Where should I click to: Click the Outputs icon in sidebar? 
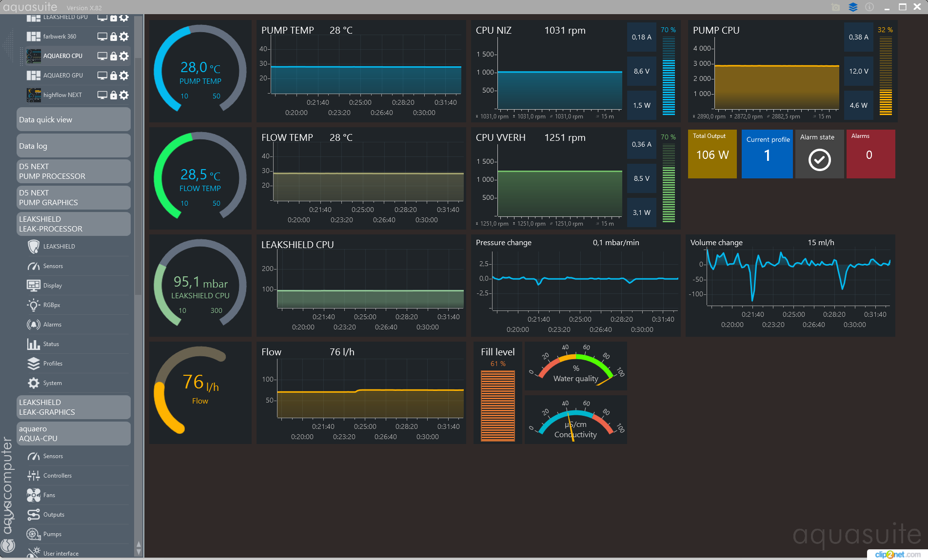34,515
